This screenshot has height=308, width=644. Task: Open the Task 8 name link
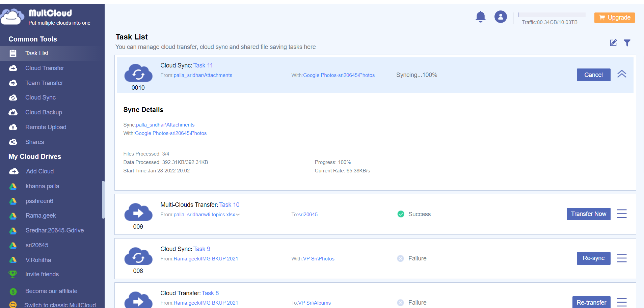(210, 293)
